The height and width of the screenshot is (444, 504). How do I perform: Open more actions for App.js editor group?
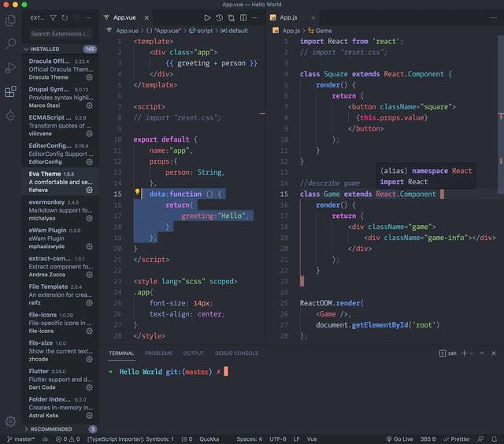(494, 17)
